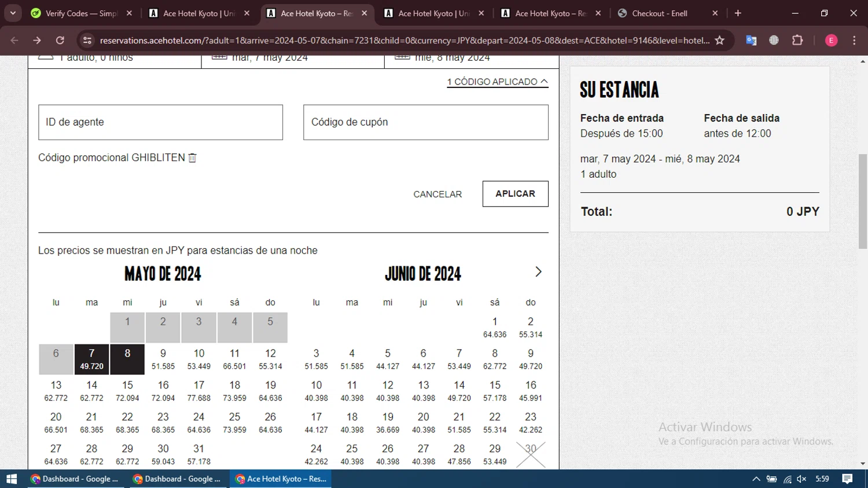Click the MAYO DE 2024 heading
Viewport: 868px width, 488px height.
pyautogui.click(x=163, y=274)
